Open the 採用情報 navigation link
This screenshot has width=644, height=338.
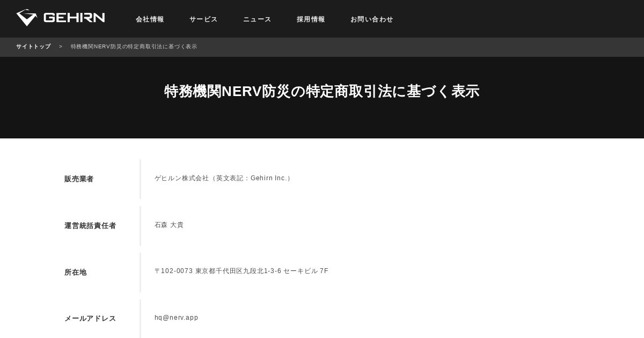pyautogui.click(x=311, y=19)
